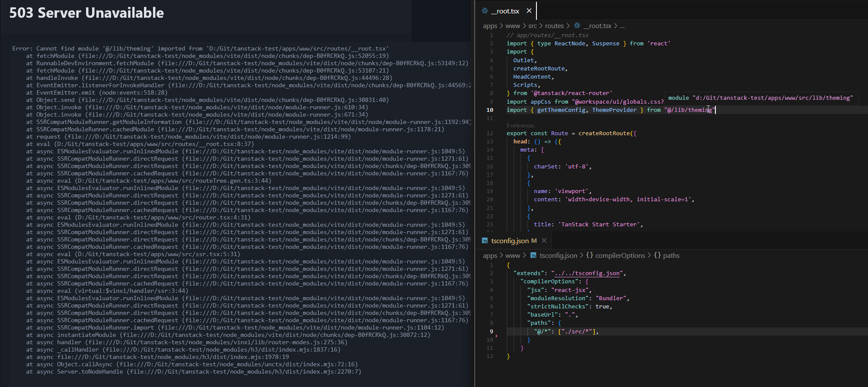The height and width of the screenshot is (387, 868).
Task: Click the 'baseUrl' key in tsconfig
Action: coord(542,315)
